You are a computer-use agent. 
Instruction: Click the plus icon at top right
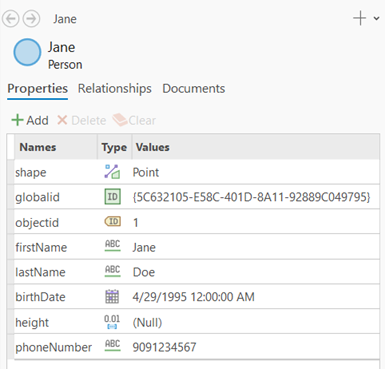[x=360, y=18]
